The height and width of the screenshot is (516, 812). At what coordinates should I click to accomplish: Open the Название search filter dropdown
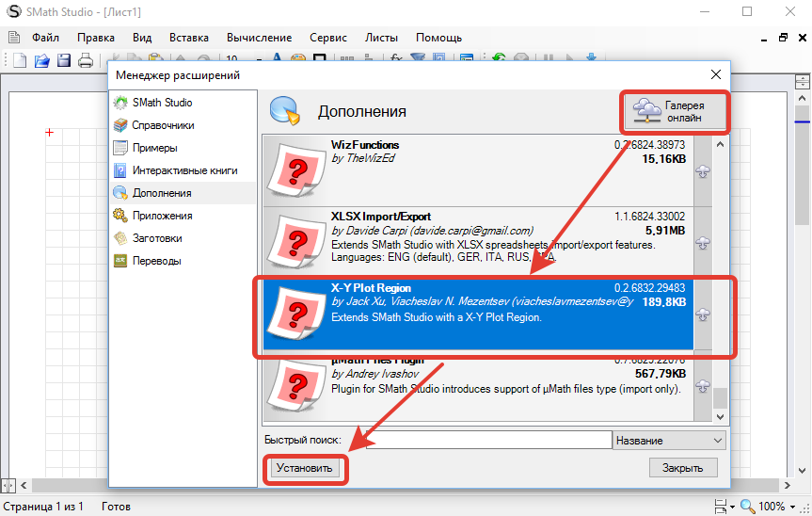coord(668,441)
